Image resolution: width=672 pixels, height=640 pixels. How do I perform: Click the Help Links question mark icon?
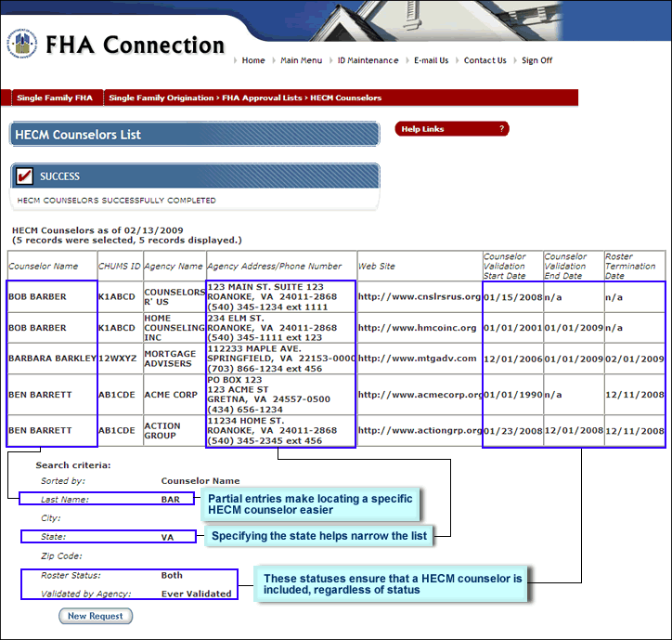(501, 129)
